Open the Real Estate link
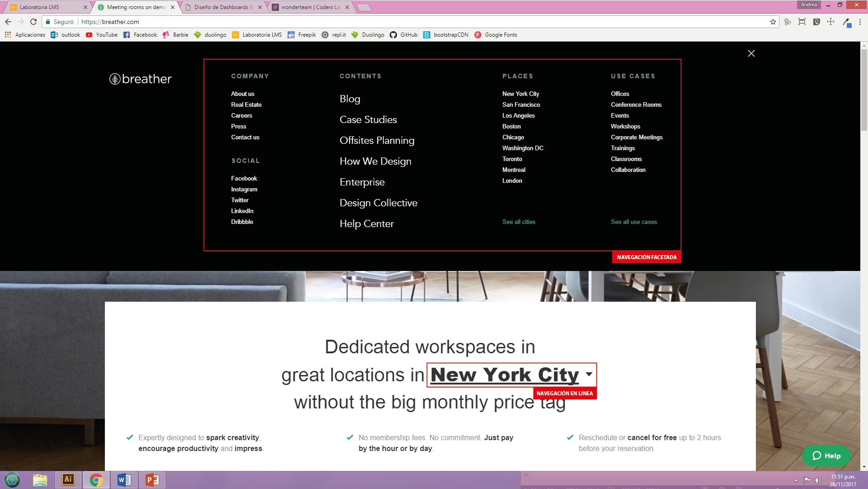868x489 pixels. (x=246, y=104)
